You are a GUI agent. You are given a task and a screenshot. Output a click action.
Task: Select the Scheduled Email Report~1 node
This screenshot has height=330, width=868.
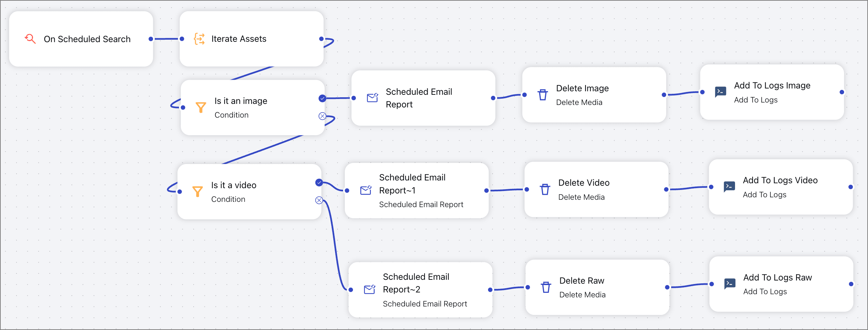pos(417,191)
